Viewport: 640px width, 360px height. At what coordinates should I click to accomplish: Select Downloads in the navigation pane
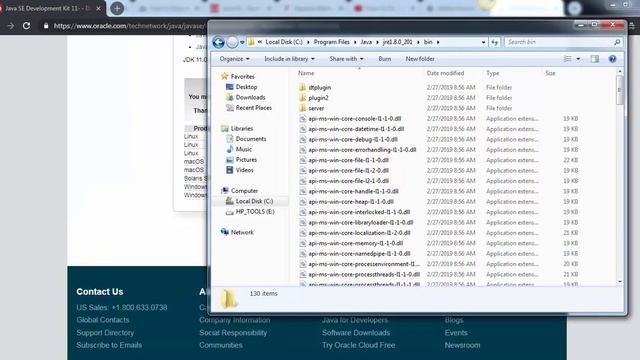coord(250,97)
